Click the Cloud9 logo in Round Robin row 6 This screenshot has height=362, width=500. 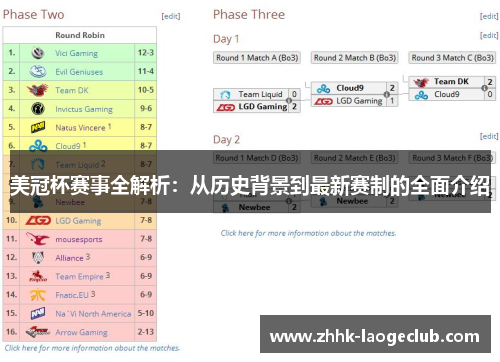[x=38, y=146]
